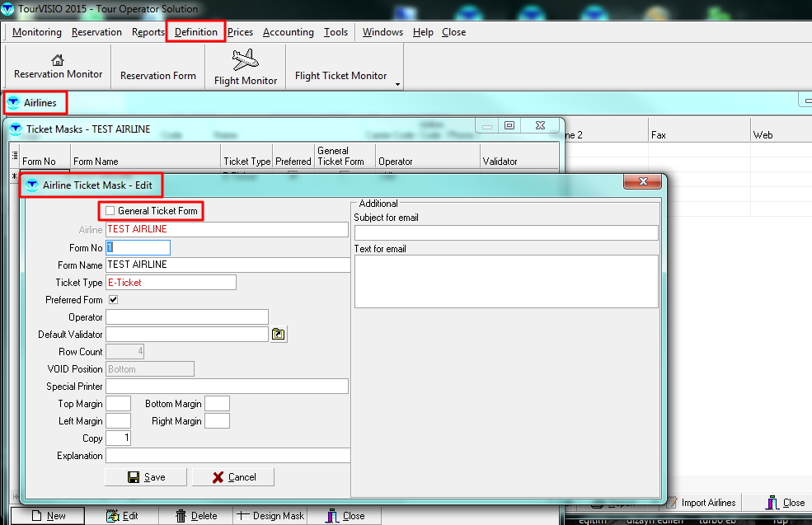Open the Flight Ticket Monitor
812x525 pixels.
pyautogui.click(x=340, y=76)
